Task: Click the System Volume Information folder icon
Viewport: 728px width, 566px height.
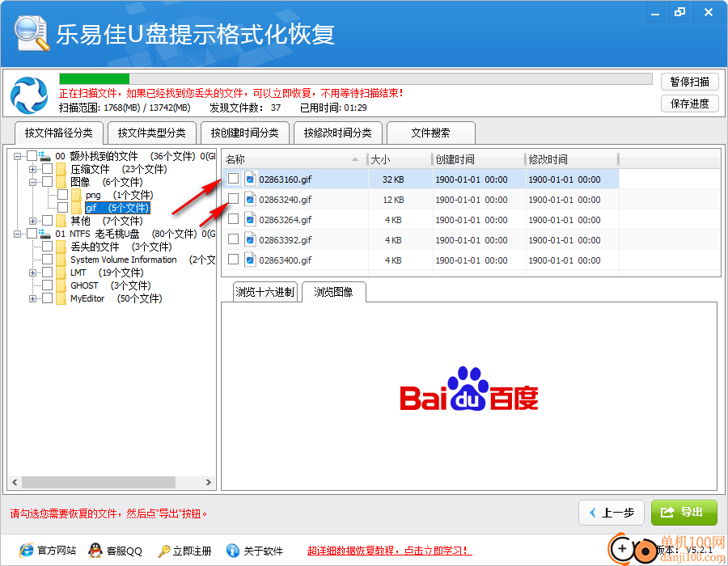Action: click(61, 260)
